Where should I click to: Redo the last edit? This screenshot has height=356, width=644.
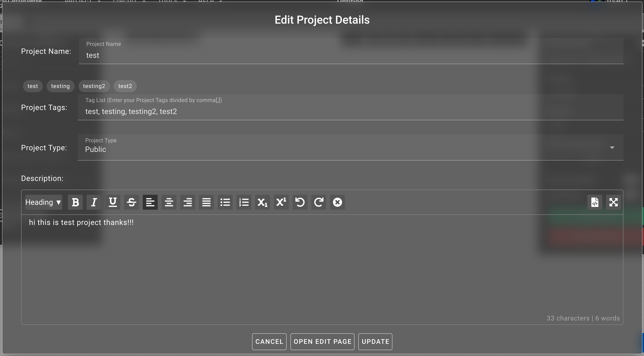318,202
